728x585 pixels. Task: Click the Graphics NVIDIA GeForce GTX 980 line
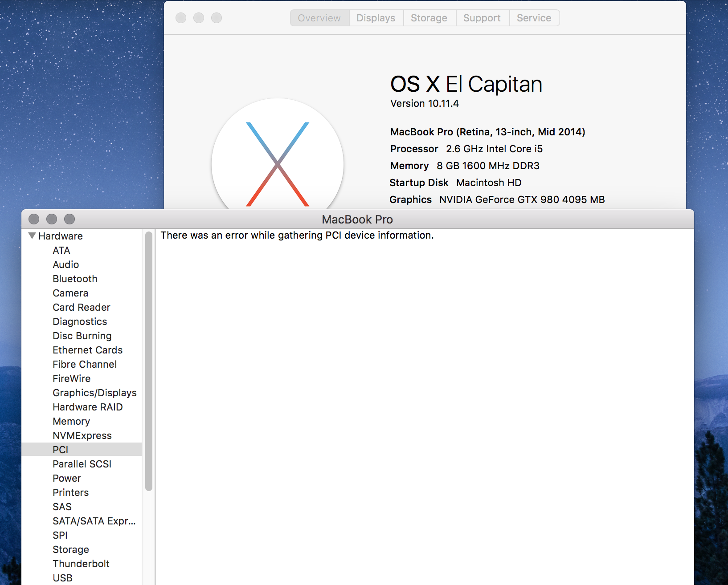(x=497, y=199)
